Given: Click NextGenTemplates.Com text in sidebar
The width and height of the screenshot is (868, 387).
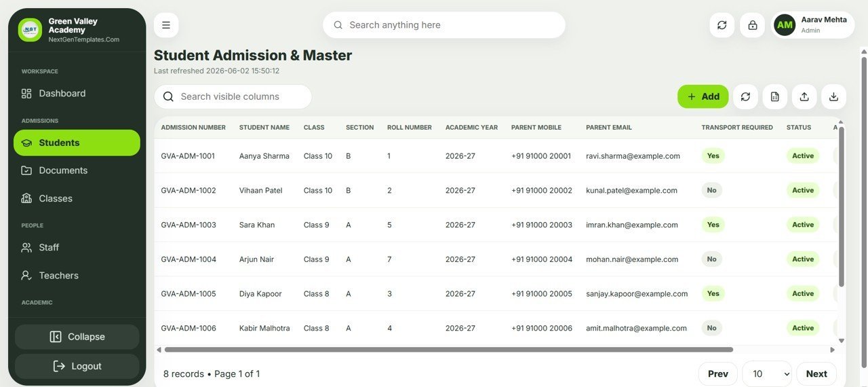Looking at the screenshot, I should pos(84,40).
